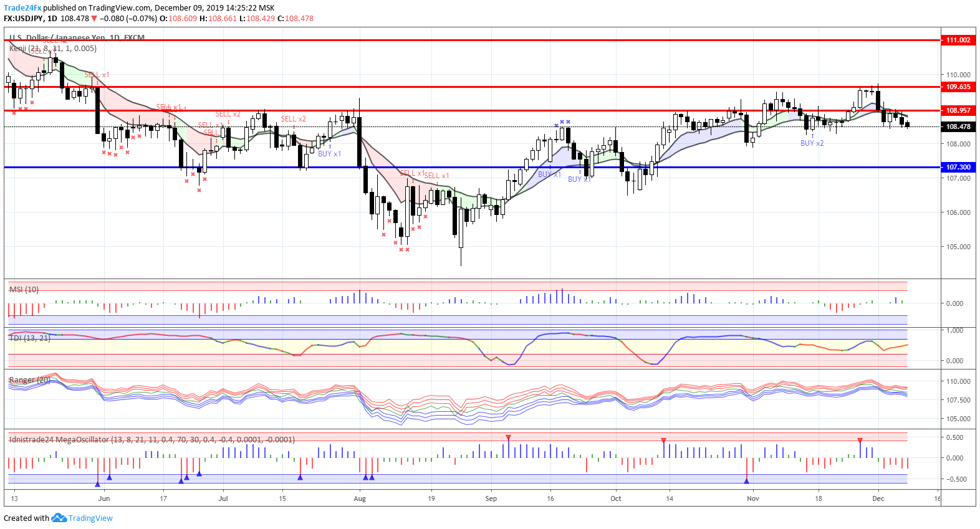Click the 105.000 price scale value in main chart
Screen dimensions: 980x529
958,247
